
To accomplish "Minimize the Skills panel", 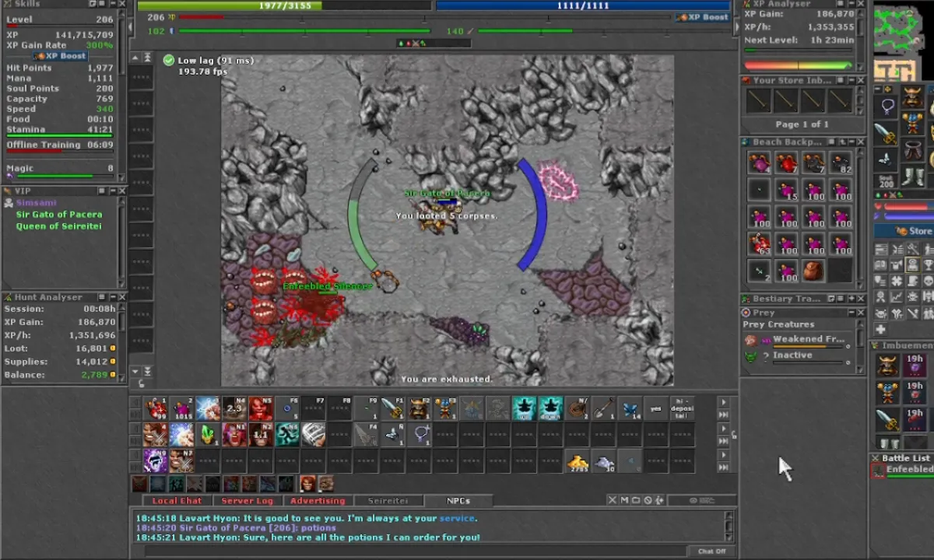I will (x=111, y=4).
